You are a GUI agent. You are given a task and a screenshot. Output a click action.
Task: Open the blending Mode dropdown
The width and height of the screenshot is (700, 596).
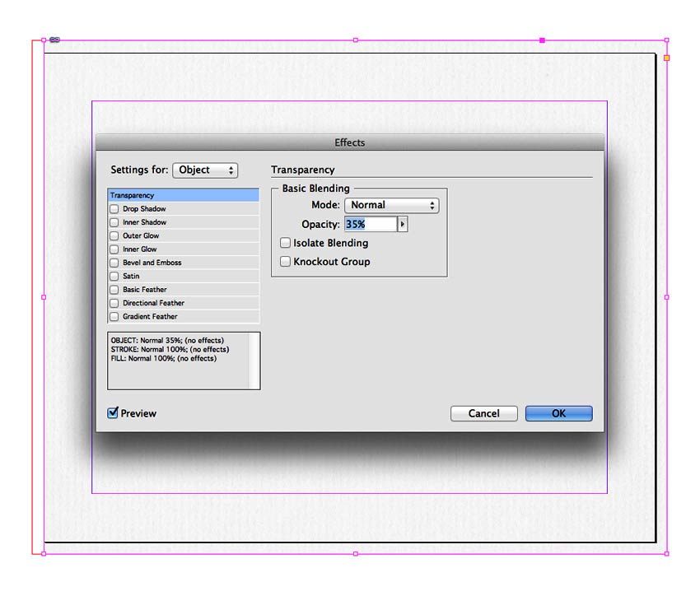click(x=391, y=205)
